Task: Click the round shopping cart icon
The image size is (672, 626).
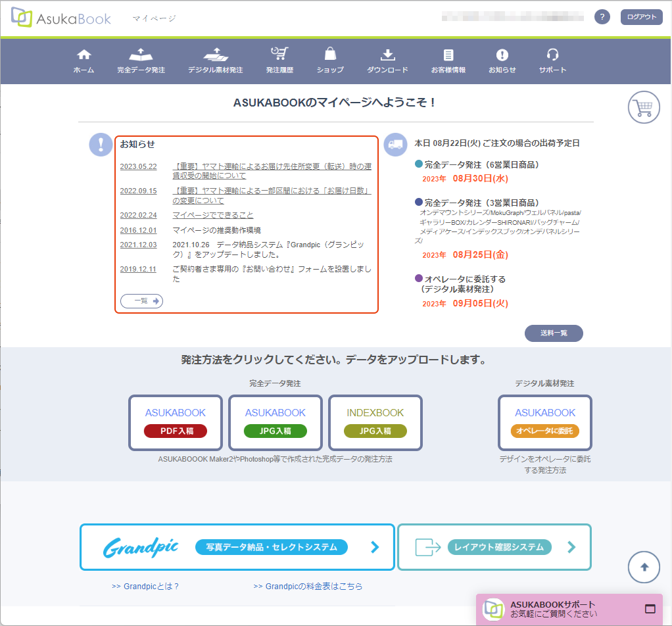Action: click(644, 108)
